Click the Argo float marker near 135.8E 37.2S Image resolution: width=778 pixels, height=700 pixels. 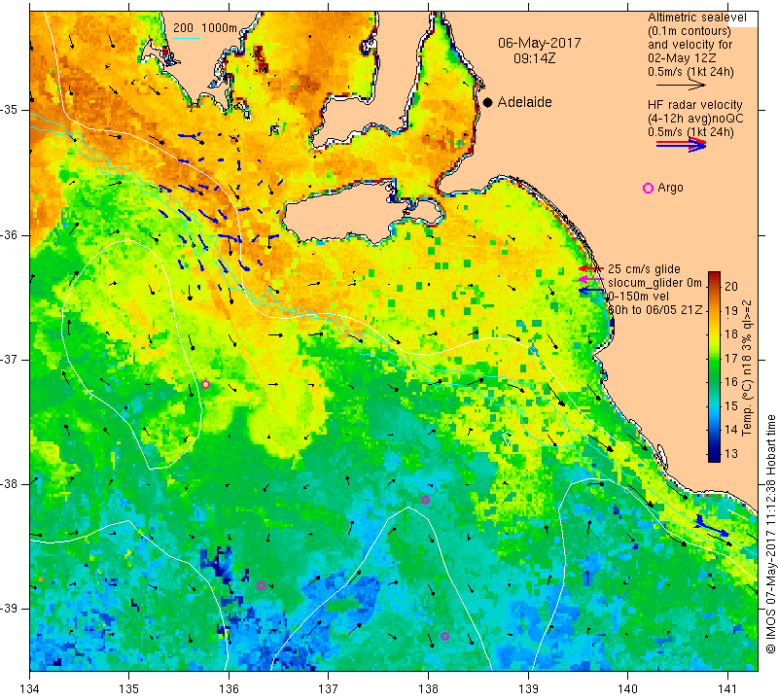[x=205, y=384]
